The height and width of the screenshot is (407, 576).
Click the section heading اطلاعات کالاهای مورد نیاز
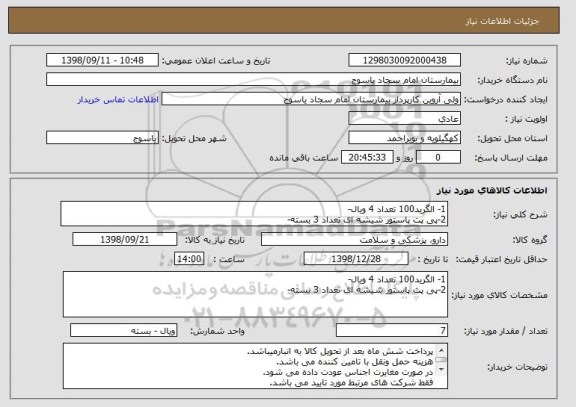(x=492, y=190)
